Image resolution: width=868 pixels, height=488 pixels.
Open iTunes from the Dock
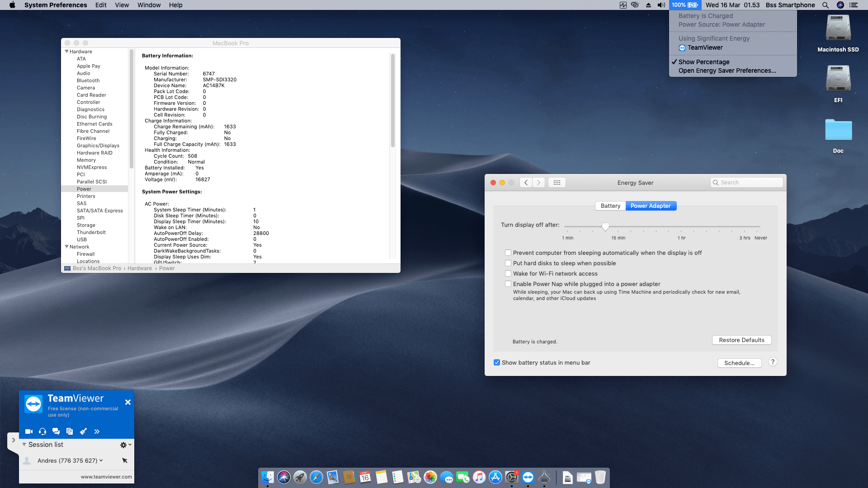(x=479, y=477)
